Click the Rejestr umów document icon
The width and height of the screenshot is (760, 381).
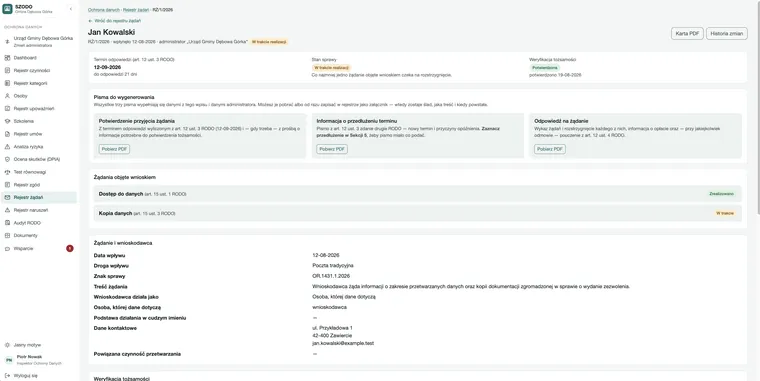pos(7,134)
